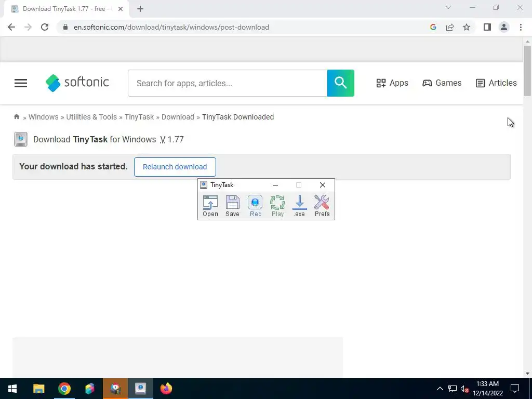Screen dimensions: 532x399
Task: Click the Softonic logo
Action: click(x=77, y=83)
